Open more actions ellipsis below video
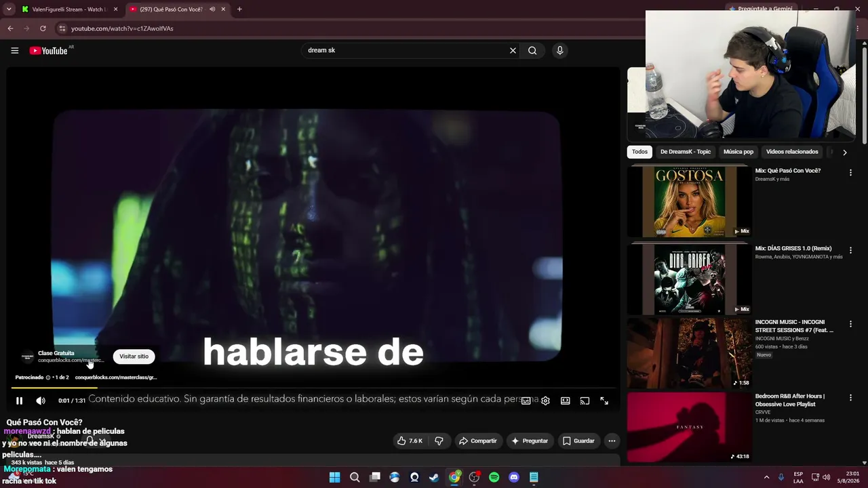The image size is (868, 488). coord(612,441)
